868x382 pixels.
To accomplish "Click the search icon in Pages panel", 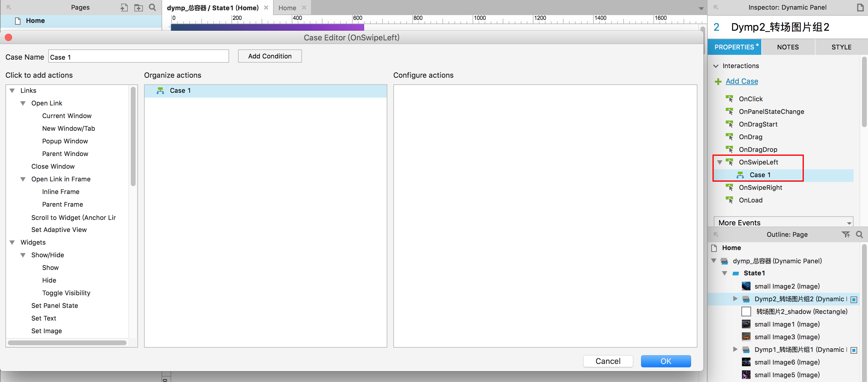I will click(152, 8).
